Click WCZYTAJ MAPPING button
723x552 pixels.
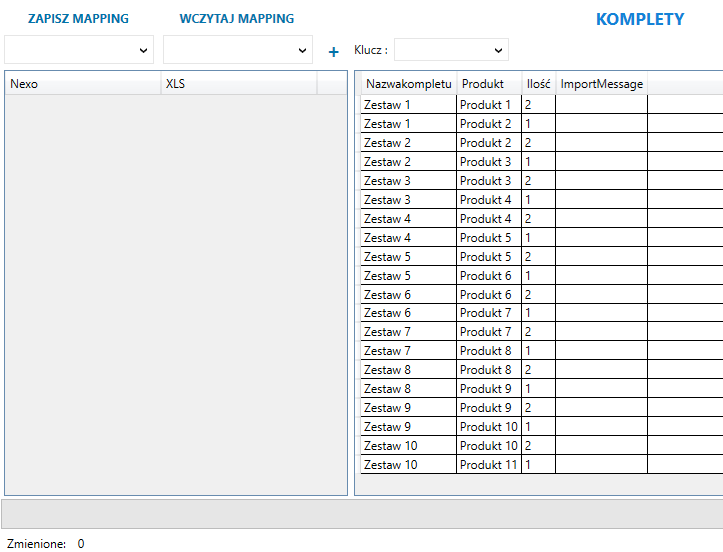coord(237,19)
